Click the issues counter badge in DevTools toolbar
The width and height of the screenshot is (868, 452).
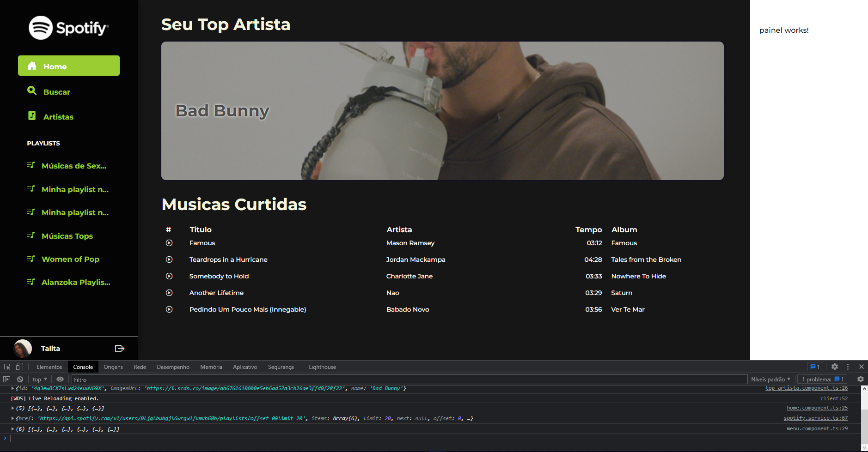815,367
